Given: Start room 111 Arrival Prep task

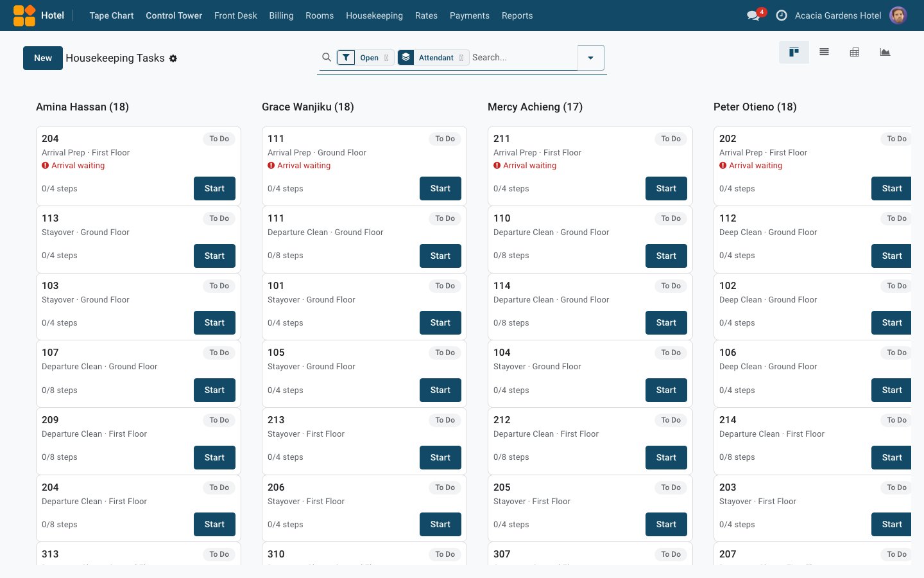Looking at the screenshot, I should point(440,188).
